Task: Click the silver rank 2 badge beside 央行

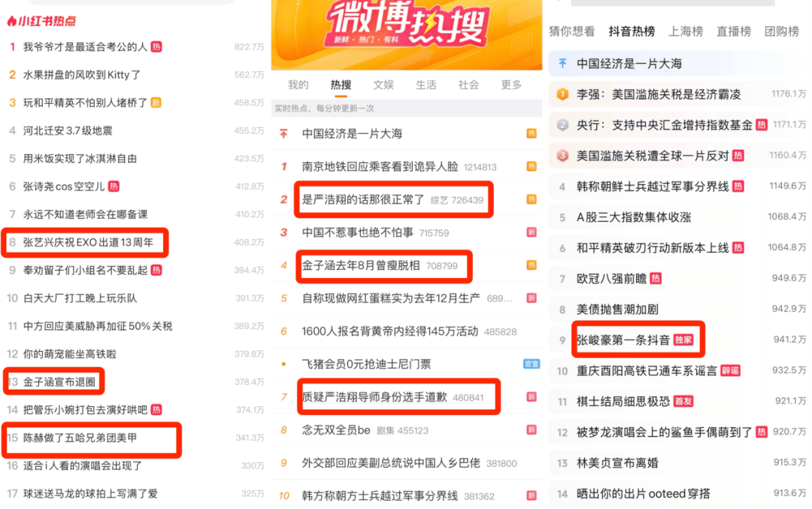Action: pyautogui.click(x=562, y=125)
